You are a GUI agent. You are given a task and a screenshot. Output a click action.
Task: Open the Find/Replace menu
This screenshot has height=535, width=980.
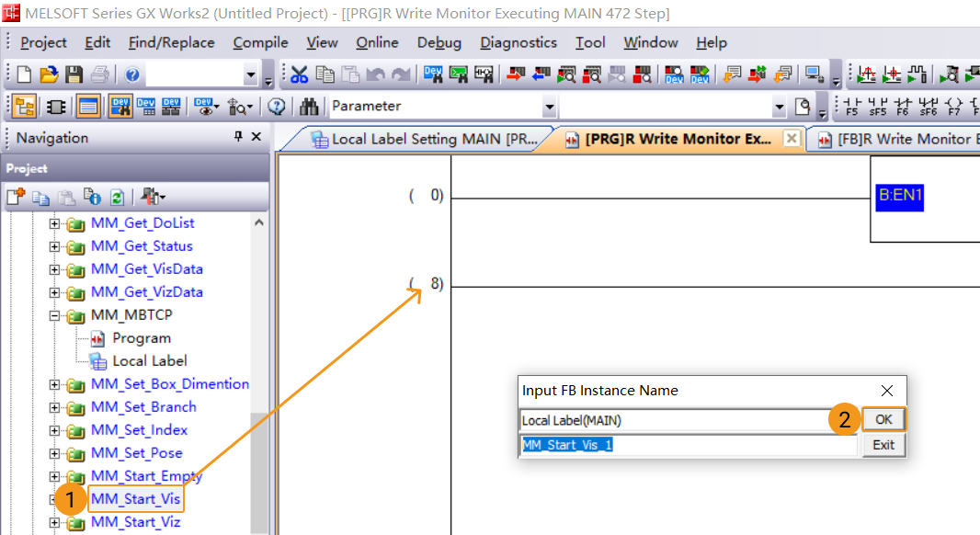171,42
